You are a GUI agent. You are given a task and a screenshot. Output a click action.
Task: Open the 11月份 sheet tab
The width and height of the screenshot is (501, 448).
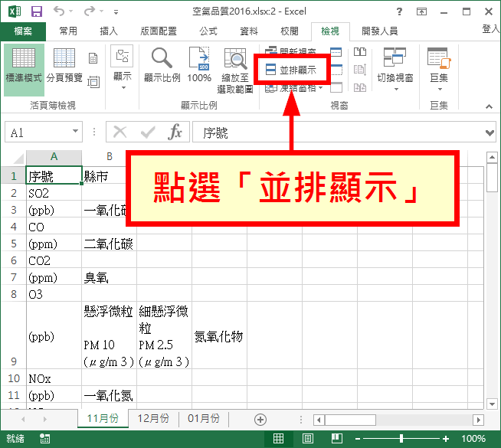click(103, 418)
